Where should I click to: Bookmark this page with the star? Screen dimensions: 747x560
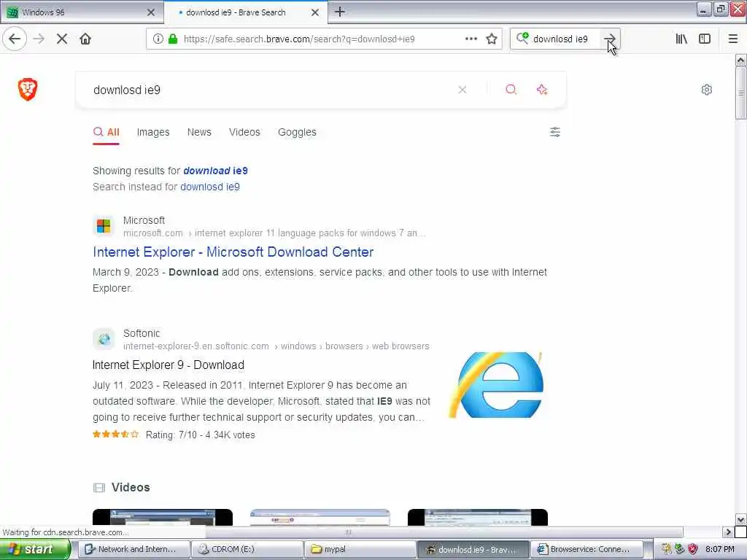(x=492, y=39)
